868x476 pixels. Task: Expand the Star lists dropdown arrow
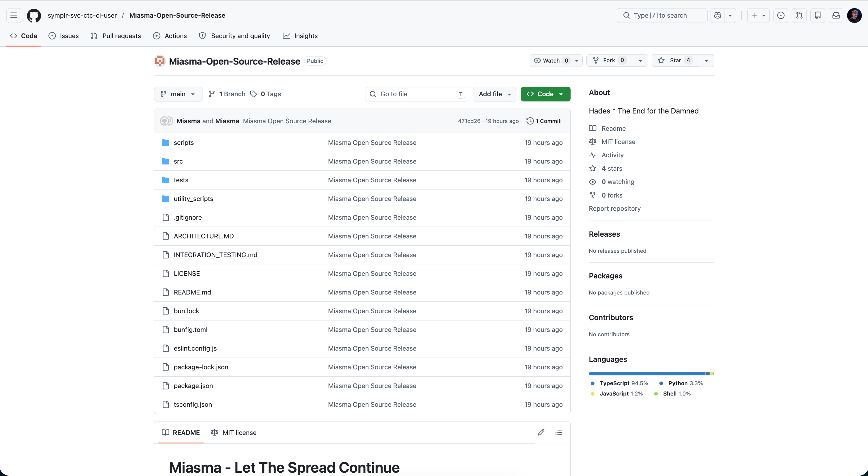pos(706,61)
